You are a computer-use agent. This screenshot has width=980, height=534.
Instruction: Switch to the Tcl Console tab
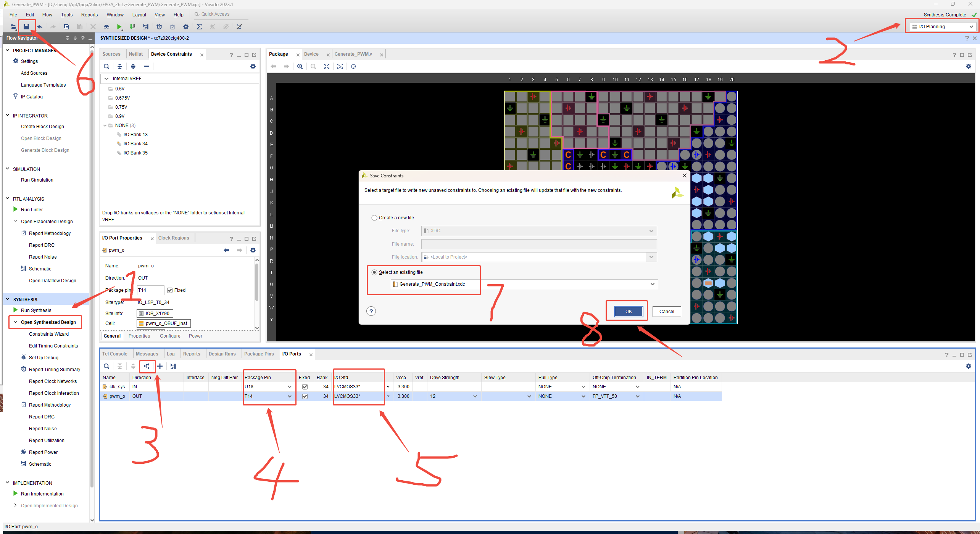(x=115, y=354)
